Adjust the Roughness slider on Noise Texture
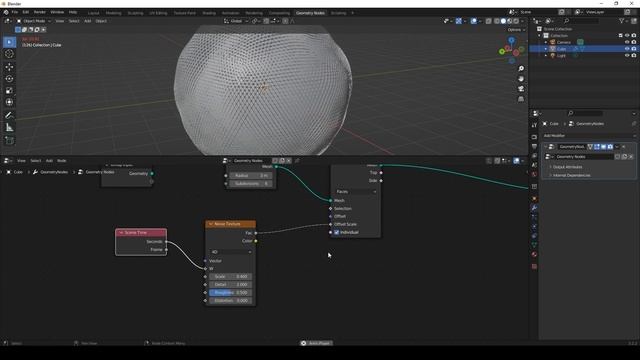The height and width of the screenshot is (360, 640). tap(231, 292)
